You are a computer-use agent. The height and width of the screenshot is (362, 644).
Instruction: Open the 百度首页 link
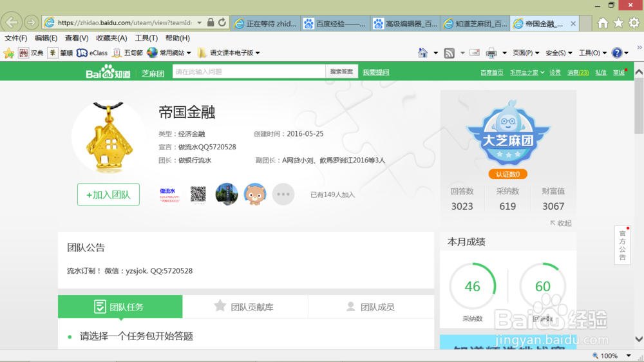click(491, 72)
